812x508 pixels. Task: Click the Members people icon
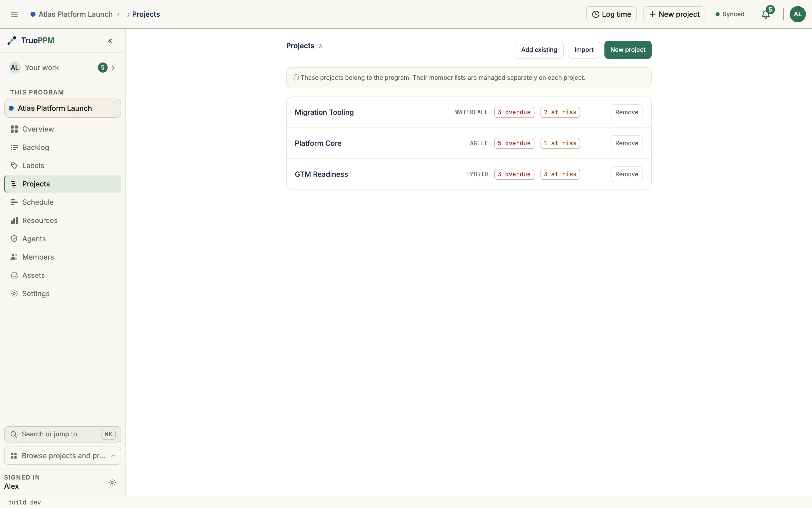pyautogui.click(x=14, y=257)
